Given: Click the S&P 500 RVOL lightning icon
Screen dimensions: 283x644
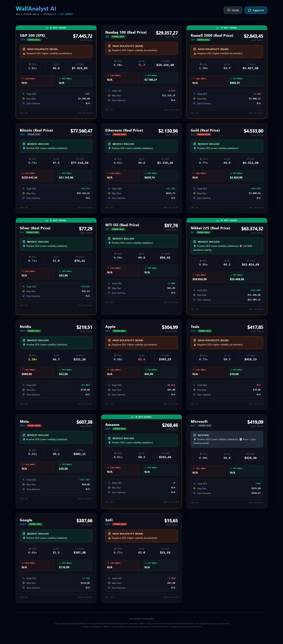Looking at the screenshot, I should pyautogui.click(x=30, y=64).
